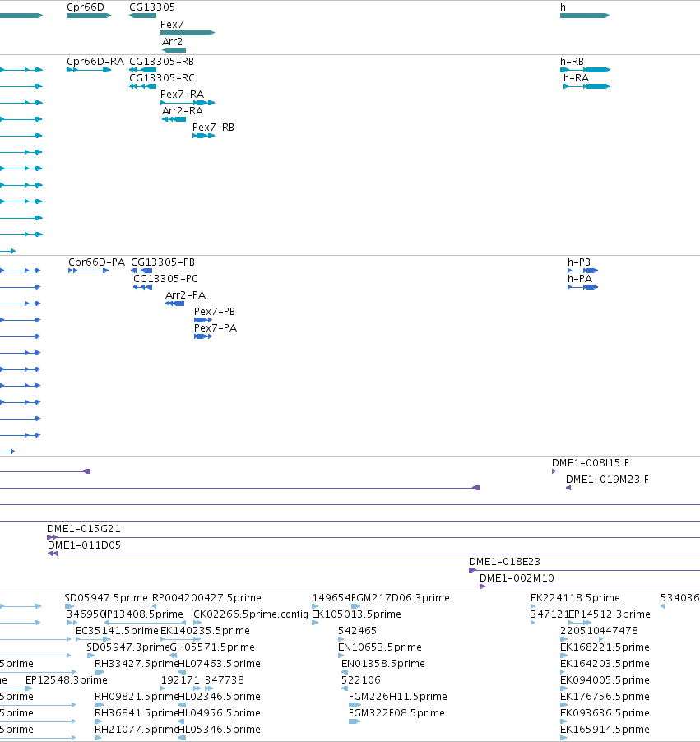Click the EK093636.5prime EST label

(605, 712)
